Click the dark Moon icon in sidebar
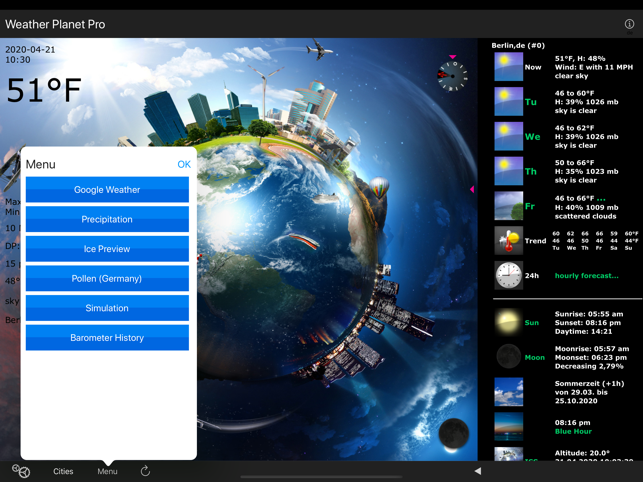The height and width of the screenshot is (482, 643). tap(508, 357)
